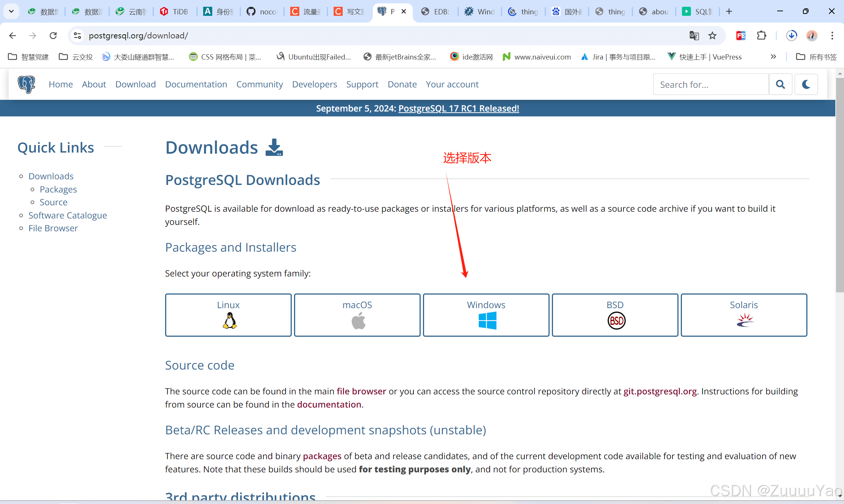
Task: Switch to the GitHub noco tab
Action: click(262, 11)
